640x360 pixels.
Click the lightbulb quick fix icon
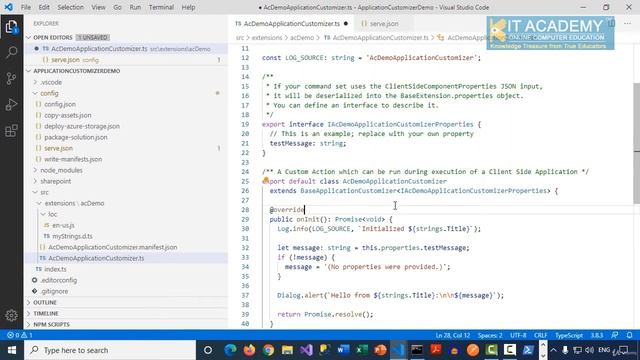266,180
